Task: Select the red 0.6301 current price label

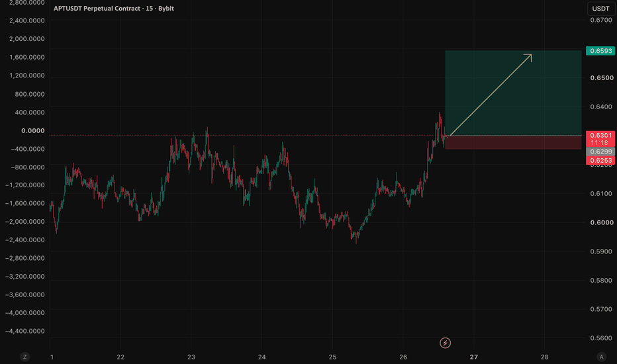Action: tap(600, 136)
